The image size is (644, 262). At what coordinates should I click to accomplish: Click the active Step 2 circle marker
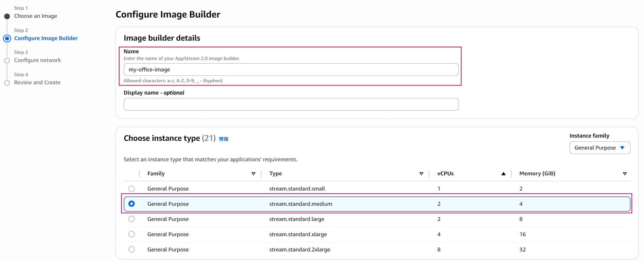[x=7, y=39]
